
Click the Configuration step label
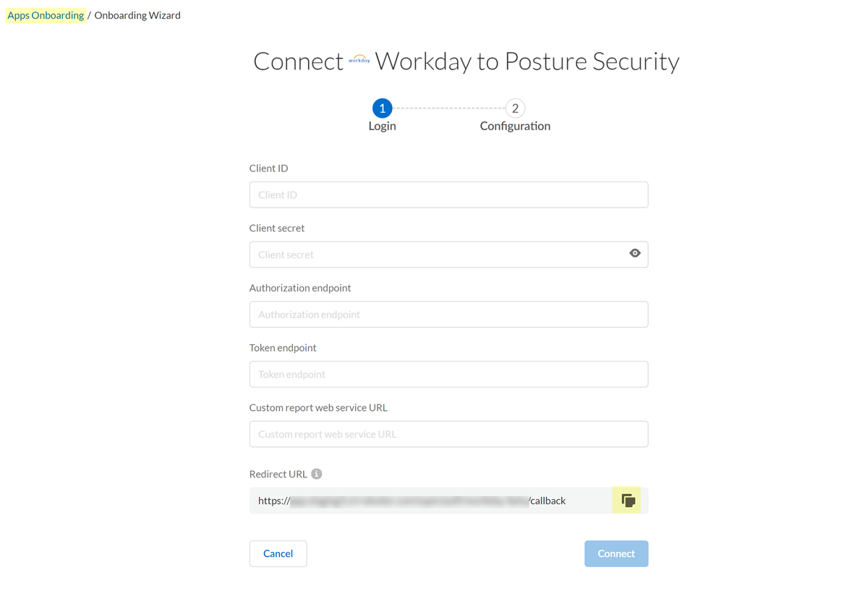coord(515,126)
